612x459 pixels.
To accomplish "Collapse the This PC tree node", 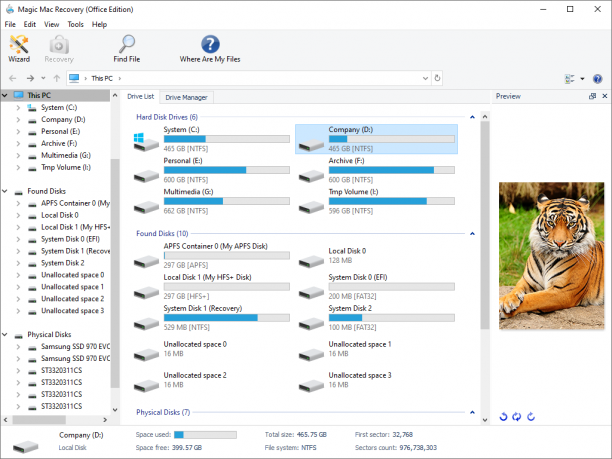I will [x=5, y=95].
